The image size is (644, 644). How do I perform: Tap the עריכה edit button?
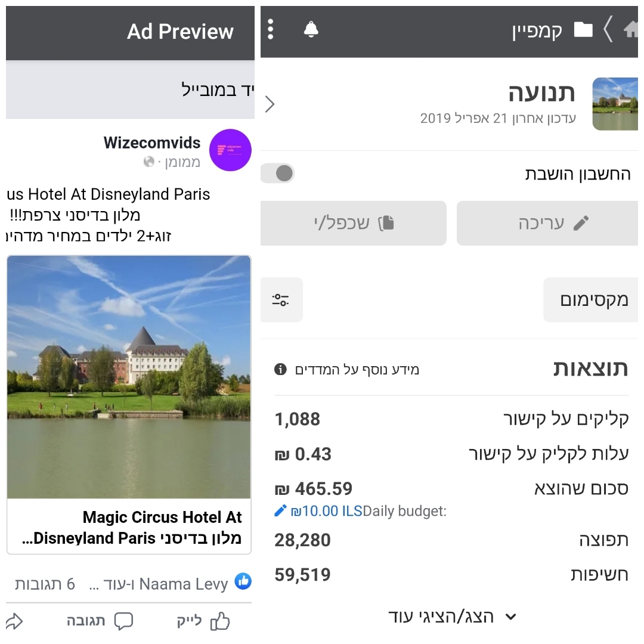[547, 223]
